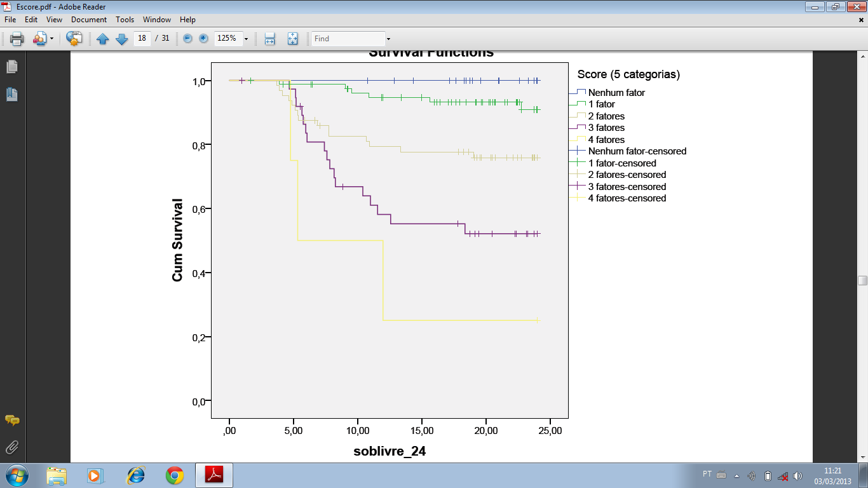Click the zoom out minus button
Viewport: 868px width, 488px height.
tap(187, 38)
